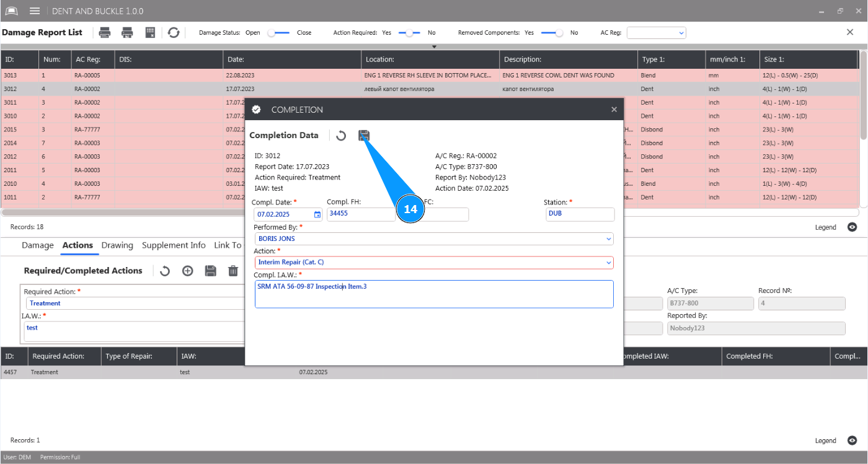Click the Type of Repair column header

point(138,356)
